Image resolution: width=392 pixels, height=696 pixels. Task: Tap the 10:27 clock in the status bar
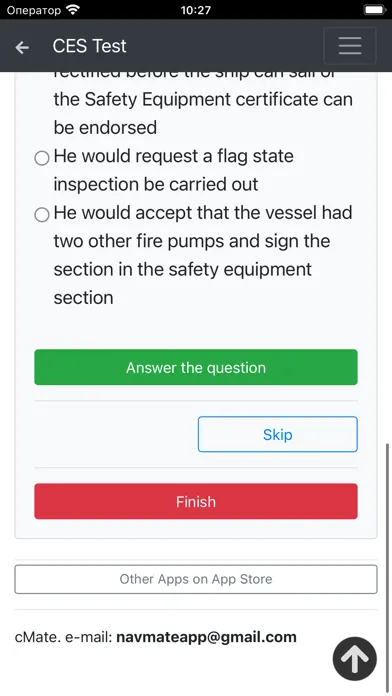pyautogui.click(x=196, y=10)
